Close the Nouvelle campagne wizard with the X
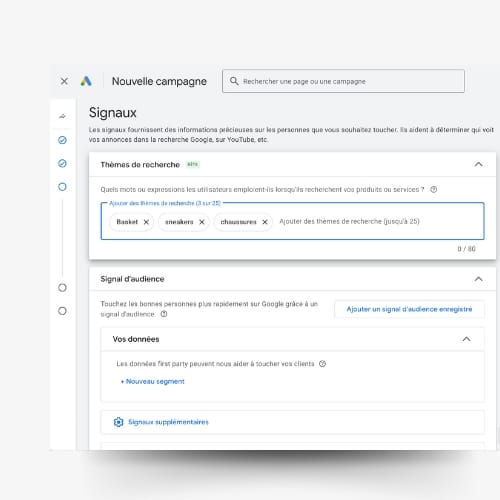 tap(64, 81)
